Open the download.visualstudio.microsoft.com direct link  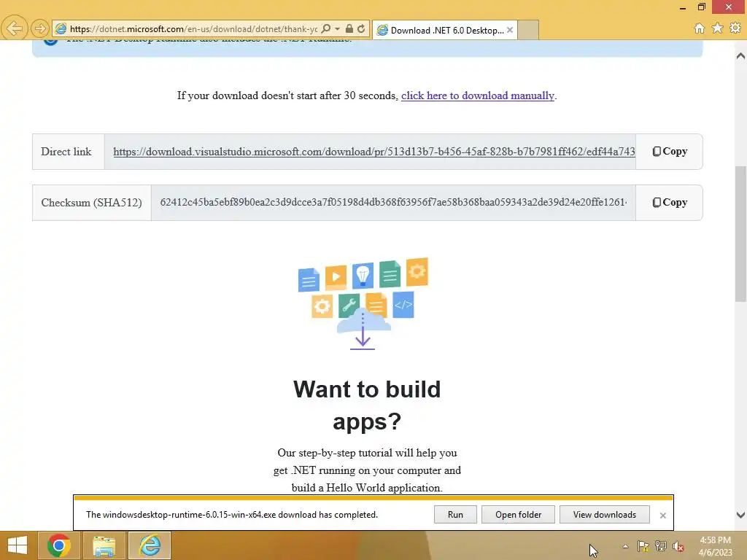(x=374, y=152)
